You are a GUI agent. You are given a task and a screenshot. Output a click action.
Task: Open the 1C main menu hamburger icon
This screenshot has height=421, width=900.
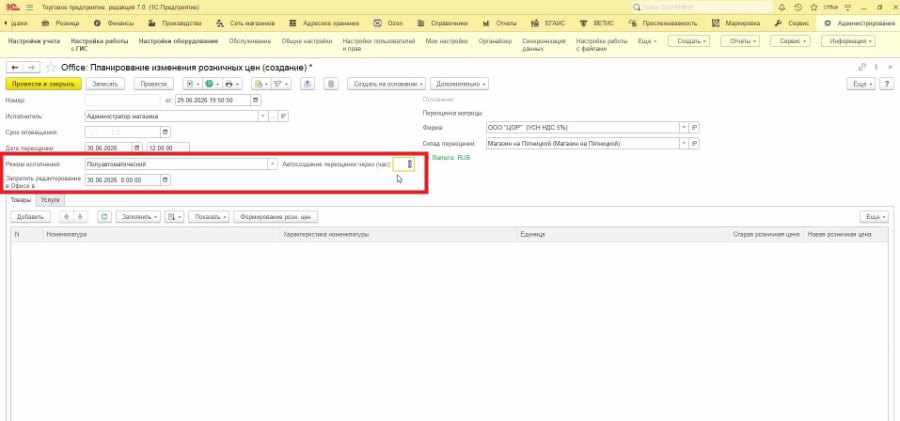coord(30,7)
